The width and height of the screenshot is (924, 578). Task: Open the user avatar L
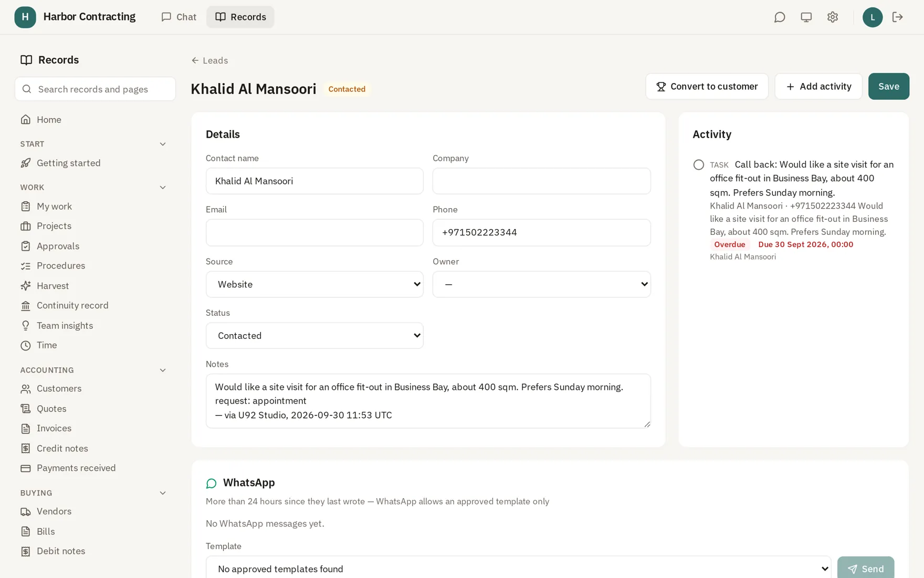pos(873,17)
